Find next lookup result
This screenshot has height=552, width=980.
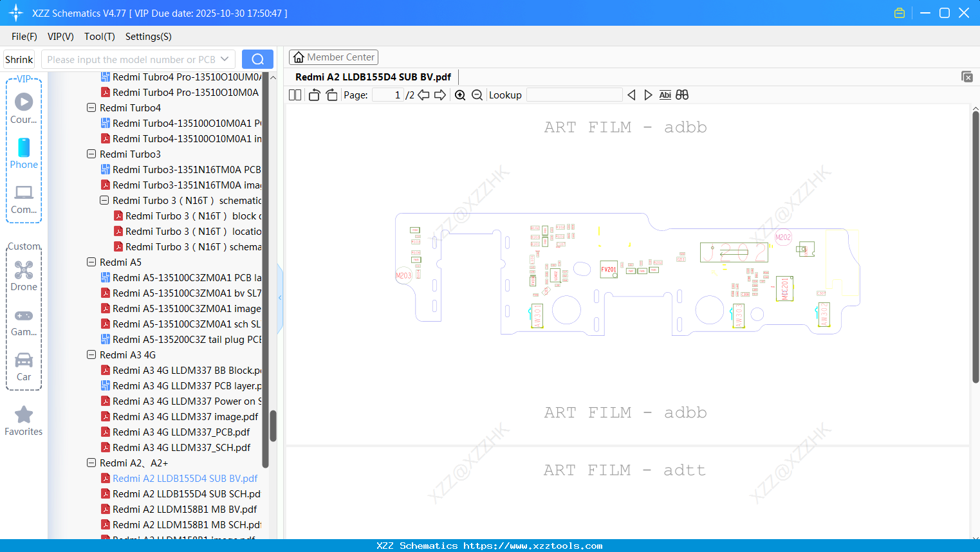[648, 95]
